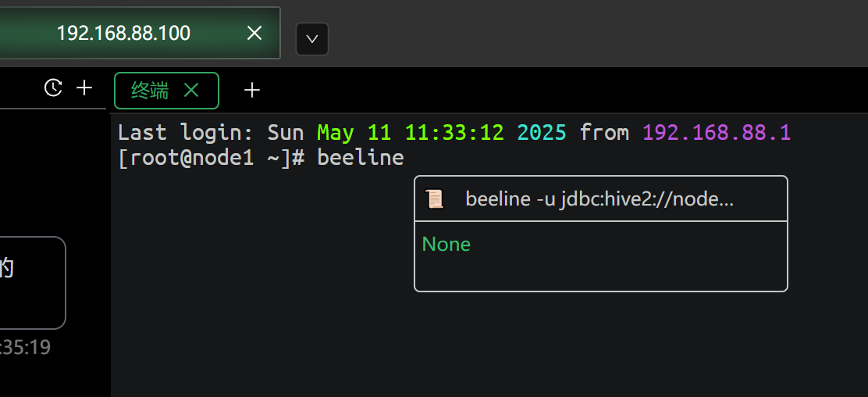This screenshot has height=397, width=868.
Task: Close the 192.168.88.100 connection tab
Action: coord(254,34)
